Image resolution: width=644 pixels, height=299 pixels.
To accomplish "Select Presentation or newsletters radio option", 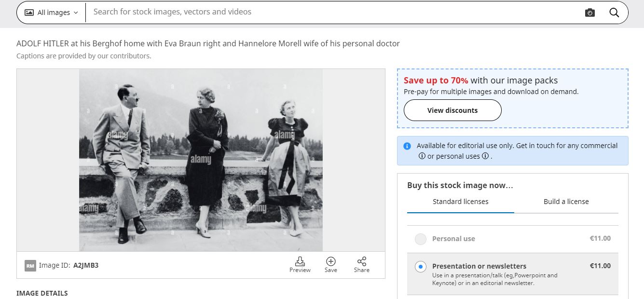I will (421, 266).
